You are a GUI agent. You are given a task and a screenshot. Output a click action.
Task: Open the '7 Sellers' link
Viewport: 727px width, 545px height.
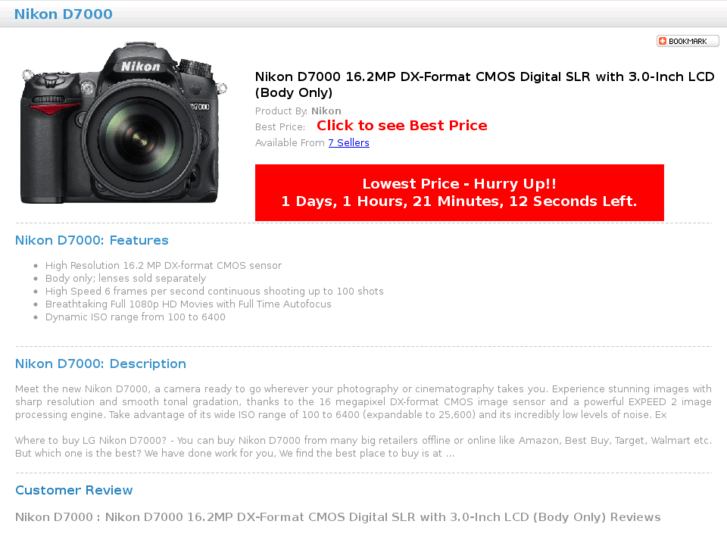(349, 143)
